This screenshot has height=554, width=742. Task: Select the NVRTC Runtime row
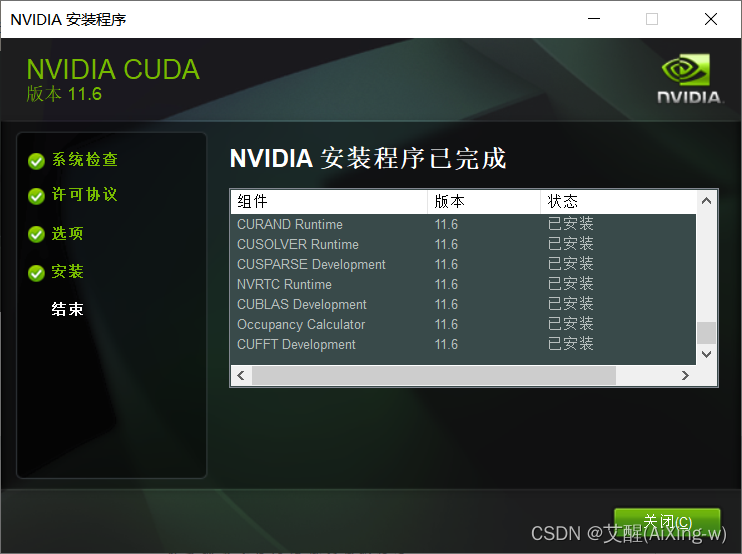coord(463,284)
